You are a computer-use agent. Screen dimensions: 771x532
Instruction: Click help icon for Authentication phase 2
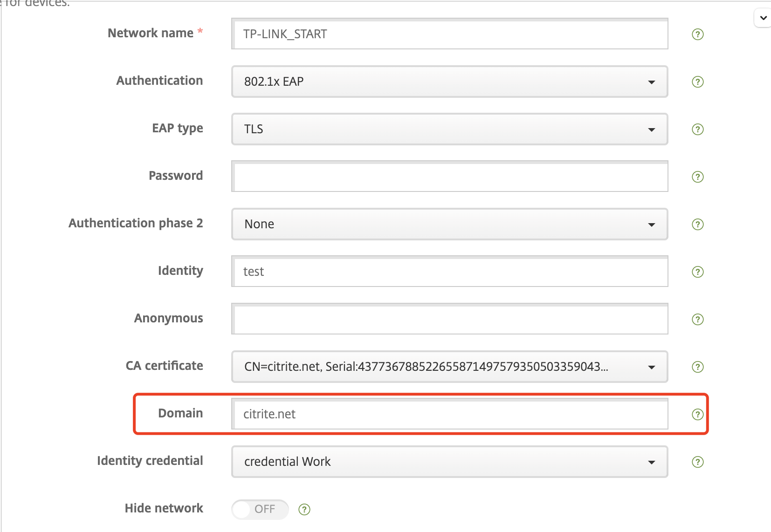click(x=697, y=225)
